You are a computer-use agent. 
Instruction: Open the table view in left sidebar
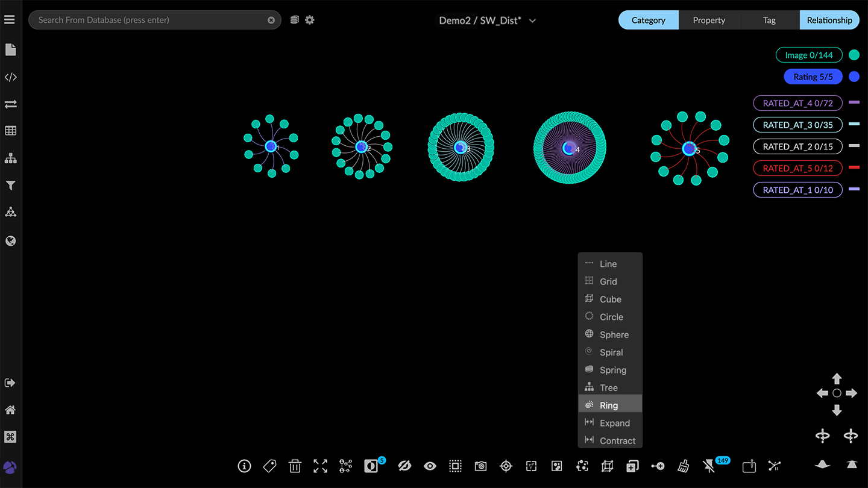(10, 131)
